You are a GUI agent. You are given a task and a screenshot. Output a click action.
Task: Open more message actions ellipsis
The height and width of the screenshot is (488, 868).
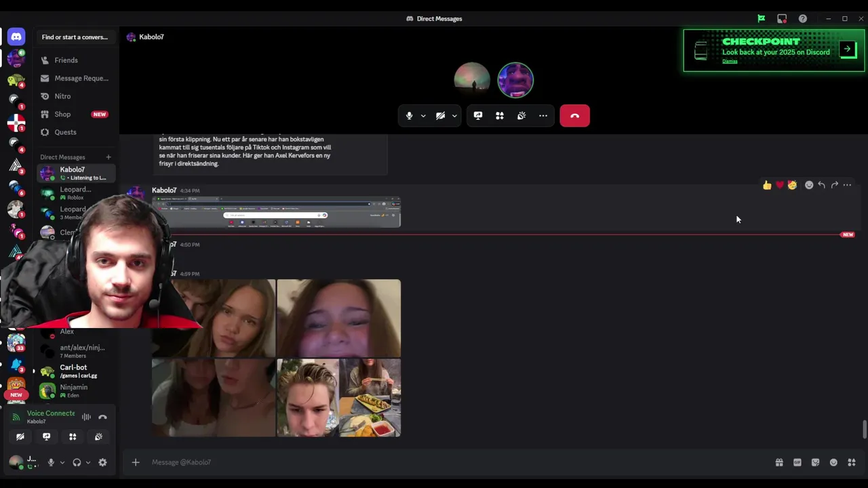(847, 185)
